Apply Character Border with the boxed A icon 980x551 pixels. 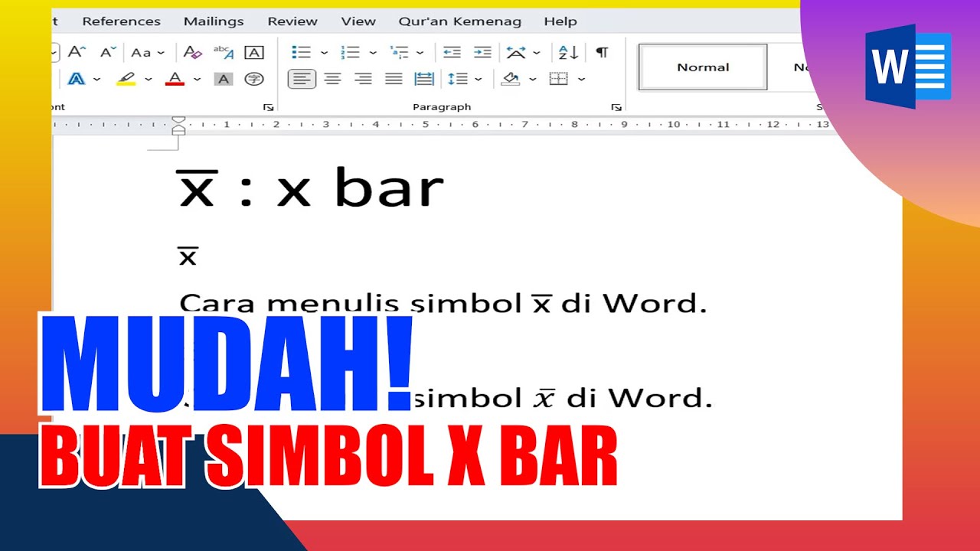click(254, 52)
